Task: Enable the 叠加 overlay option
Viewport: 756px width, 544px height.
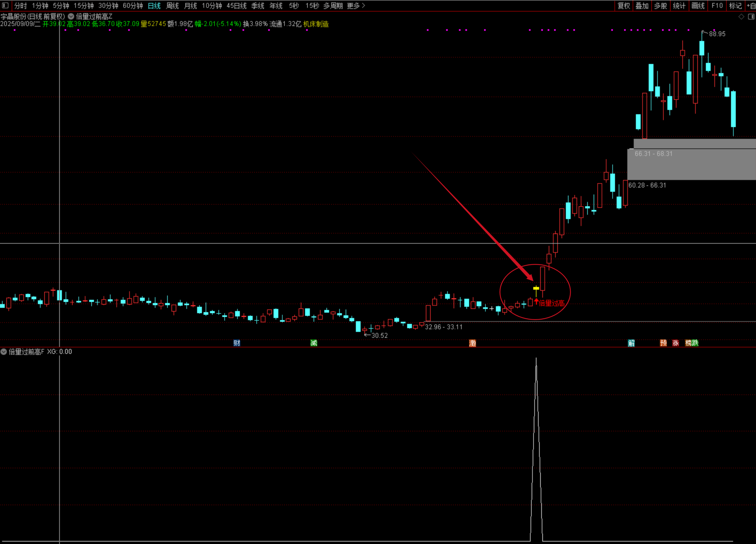Action: 642,6
